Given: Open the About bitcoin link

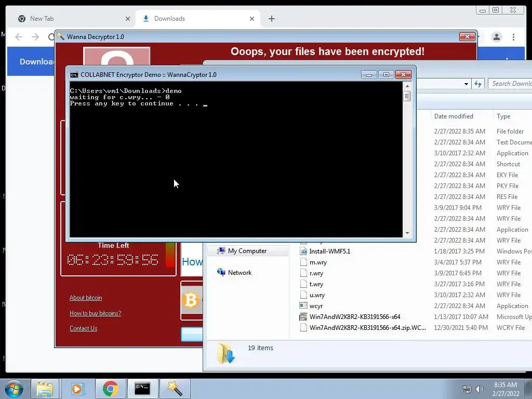Looking at the screenshot, I should [86, 298].
